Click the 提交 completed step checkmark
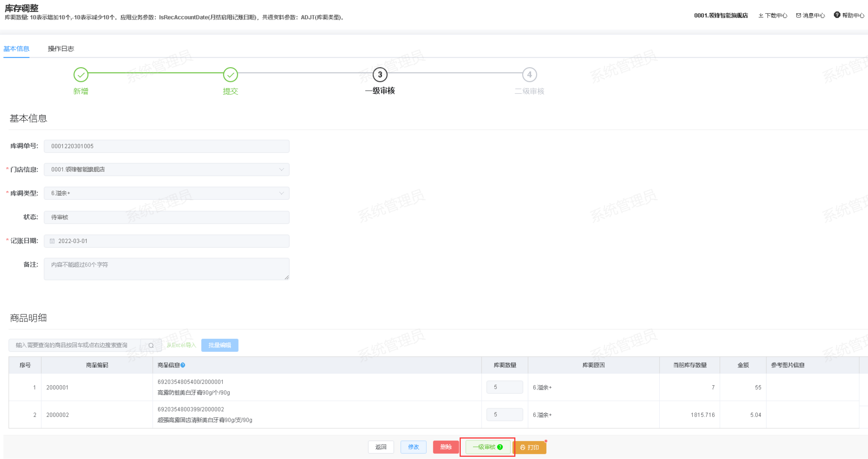868x459 pixels. click(x=230, y=75)
